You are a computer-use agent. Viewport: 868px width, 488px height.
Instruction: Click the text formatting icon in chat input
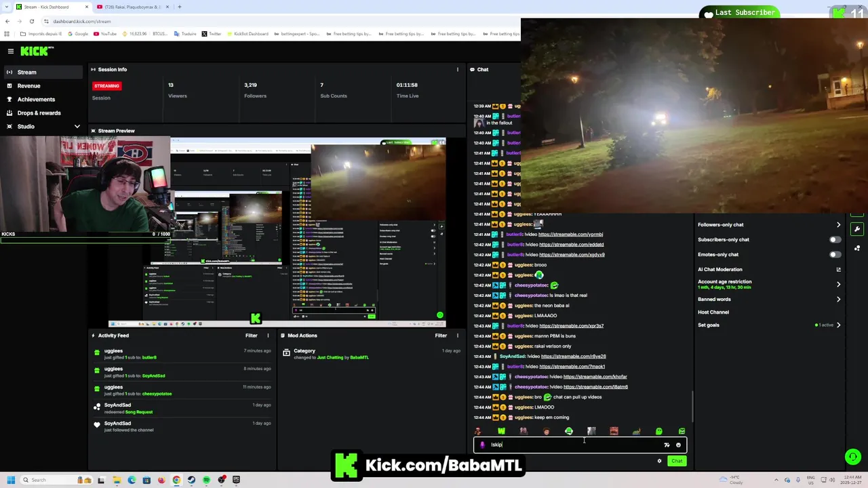pos(667,445)
